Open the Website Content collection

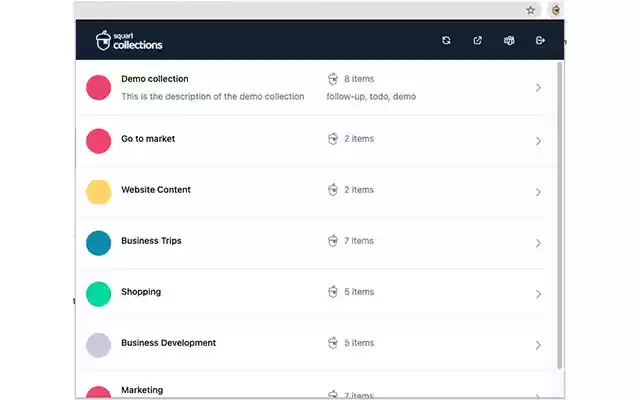tap(156, 190)
